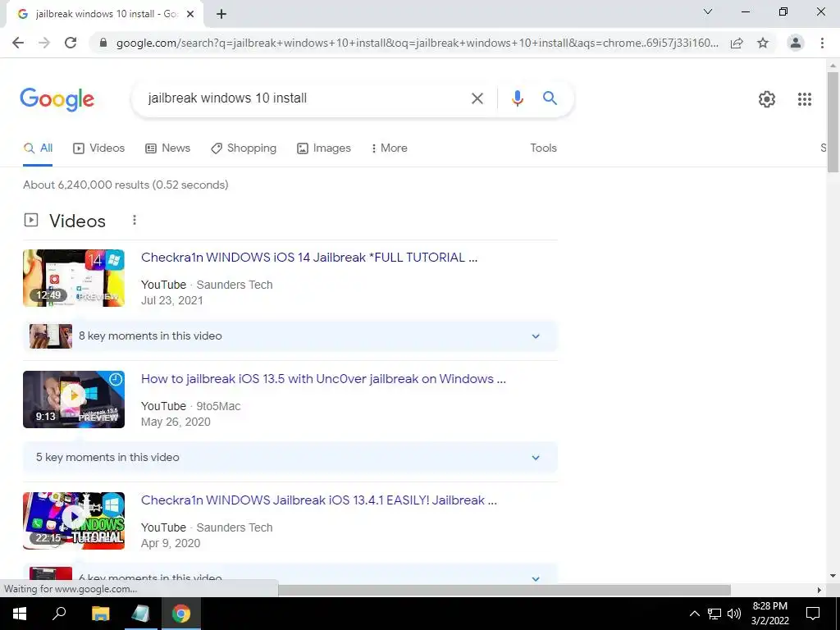Switch to the Videos tab
This screenshot has height=630, width=840.
(x=99, y=148)
